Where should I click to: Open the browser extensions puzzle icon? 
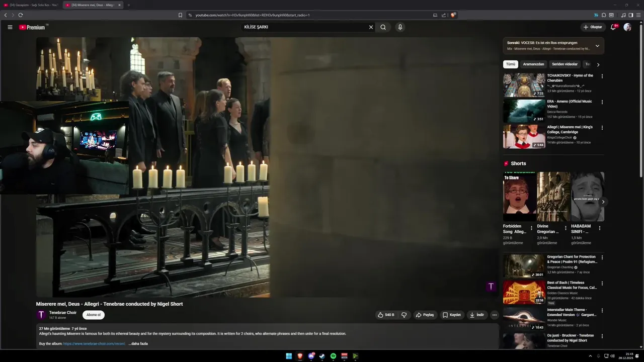tap(604, 15)
